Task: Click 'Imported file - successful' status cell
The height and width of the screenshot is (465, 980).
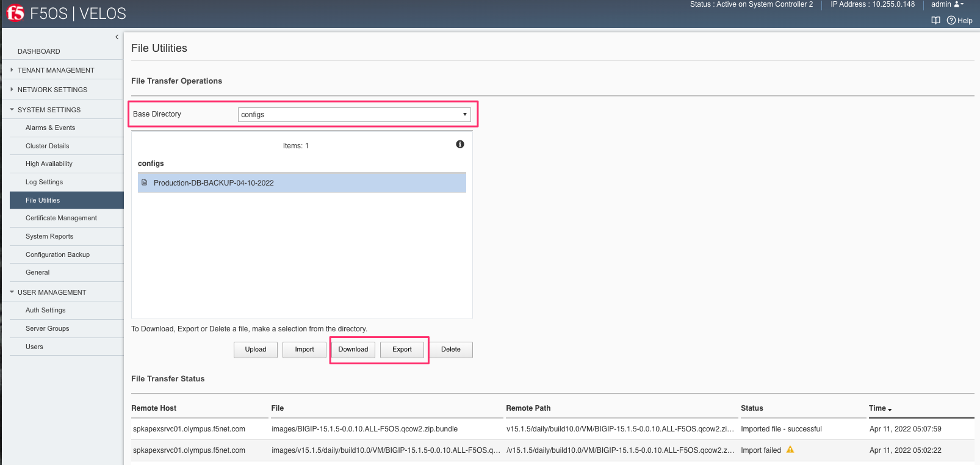Action: pos(781,429)
